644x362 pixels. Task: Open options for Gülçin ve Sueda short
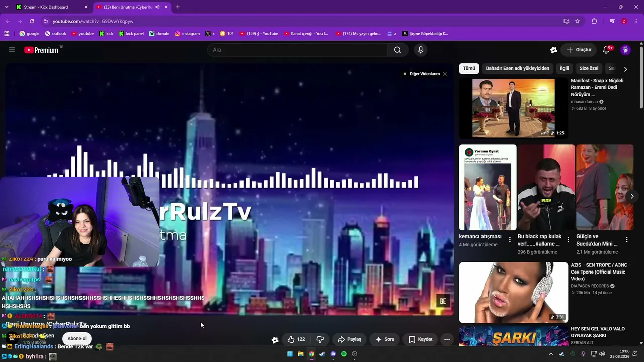pos(627,240)
